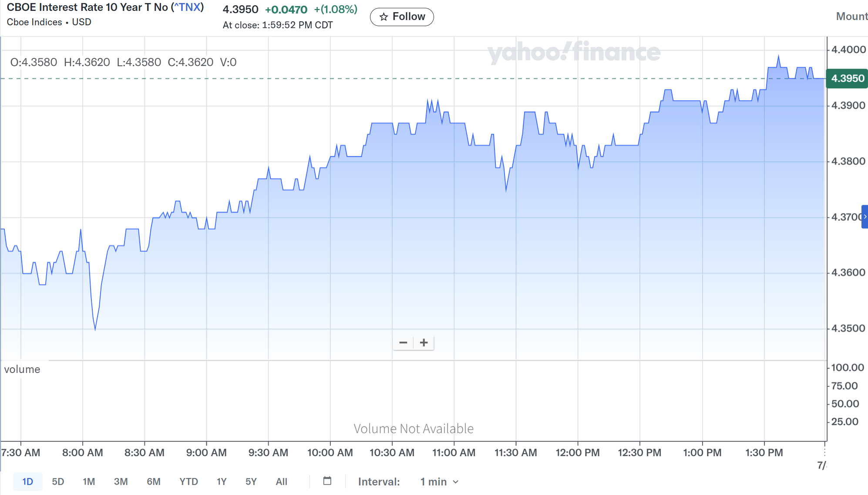Switch to the 3M range
The image size is (868, 495).
[121, 481]
